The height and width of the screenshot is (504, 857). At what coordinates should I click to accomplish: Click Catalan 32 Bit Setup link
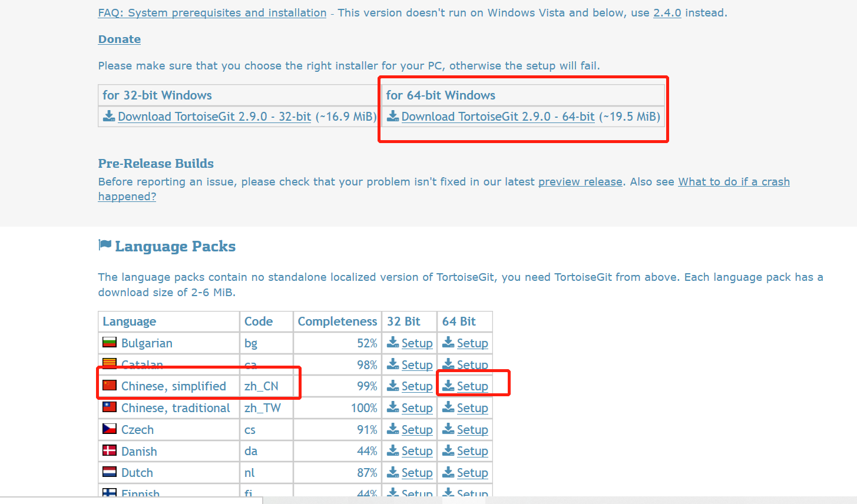417,365
